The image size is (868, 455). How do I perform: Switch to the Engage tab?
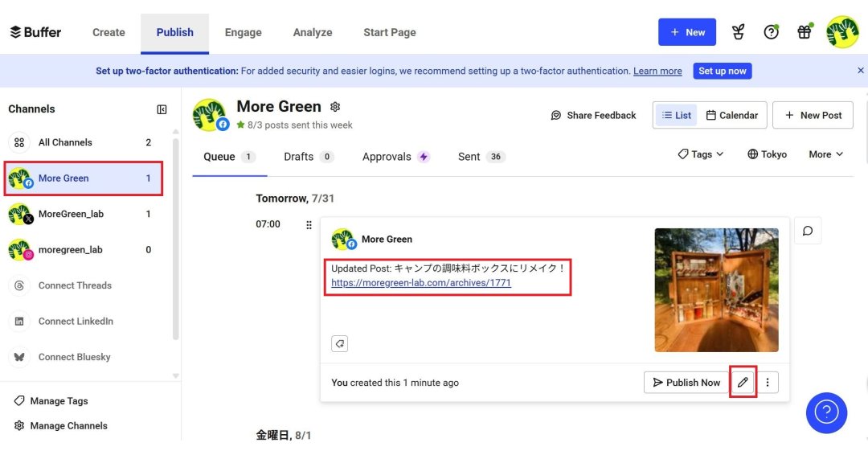point(243,32)
